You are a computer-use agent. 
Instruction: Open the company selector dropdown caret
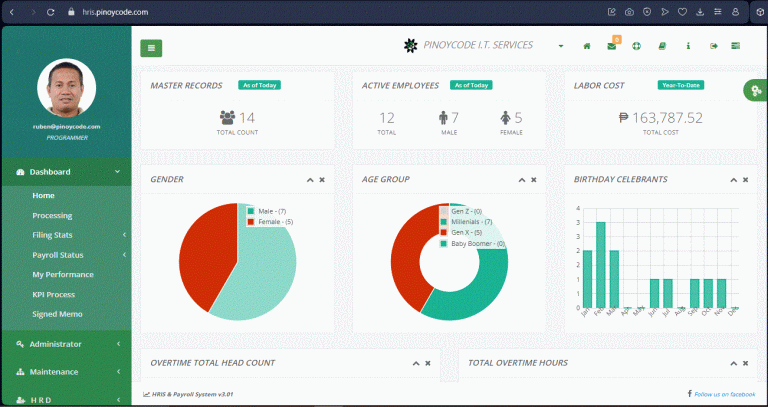point(561,46)
